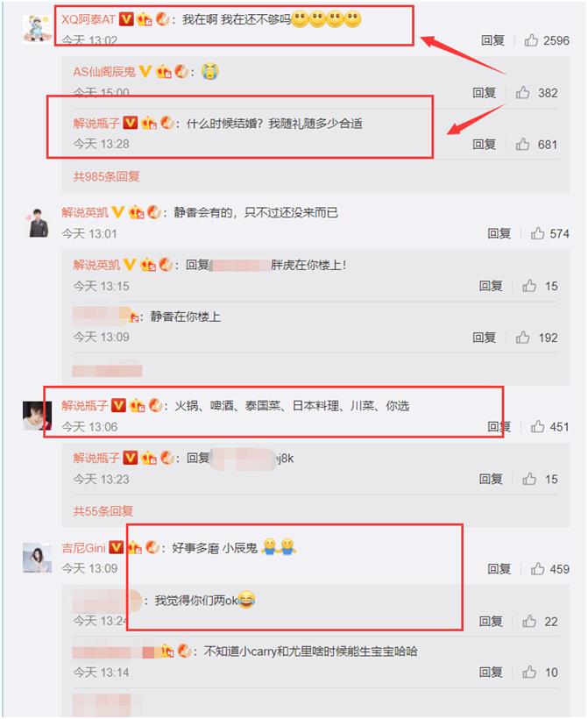Screen dimensions: 588x719
Task: Click verified V badge beside 解说英凯 at 13:01
Action: point(117,212)
